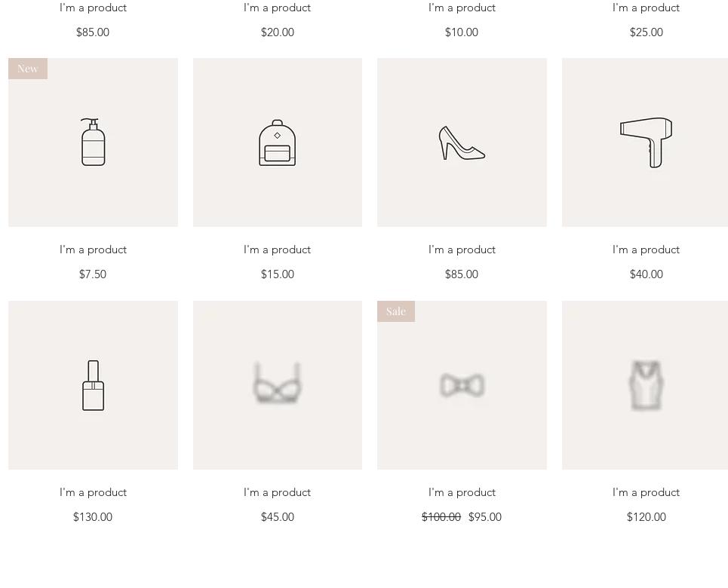Click the soap dispenser product icon
The image size is (728, 588).
93,142
